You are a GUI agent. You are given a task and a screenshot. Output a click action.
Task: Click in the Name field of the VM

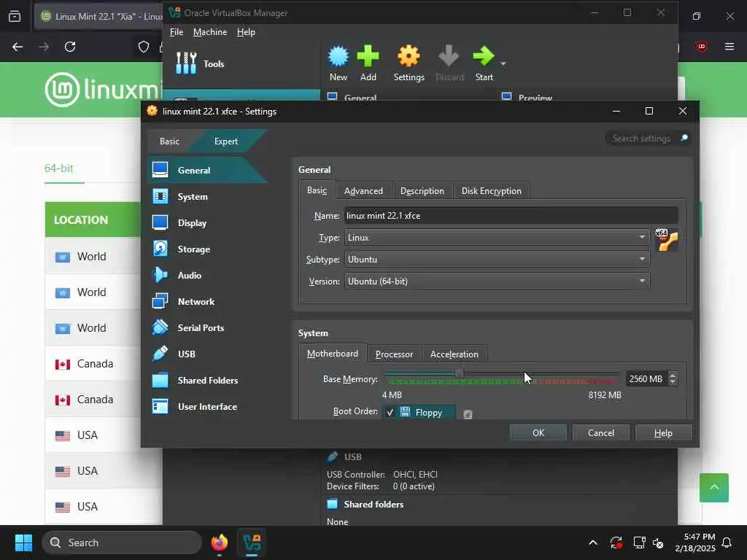click(x=511, y=215)
